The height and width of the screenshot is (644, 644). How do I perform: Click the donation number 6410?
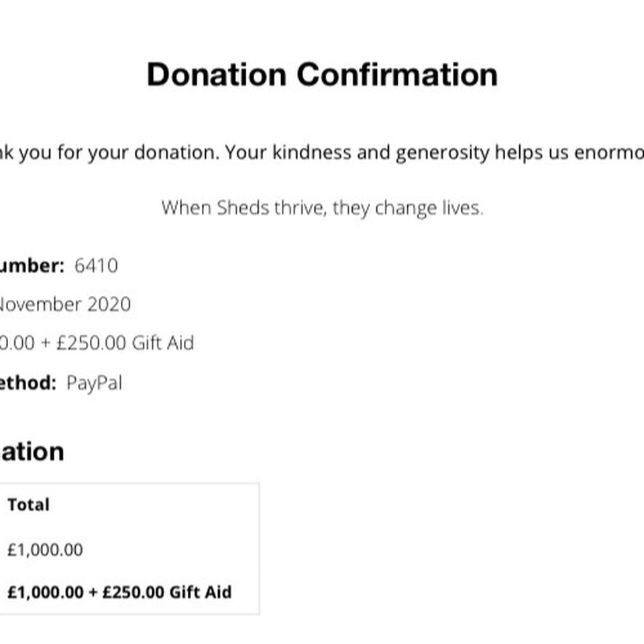click(x=96, y=266)
